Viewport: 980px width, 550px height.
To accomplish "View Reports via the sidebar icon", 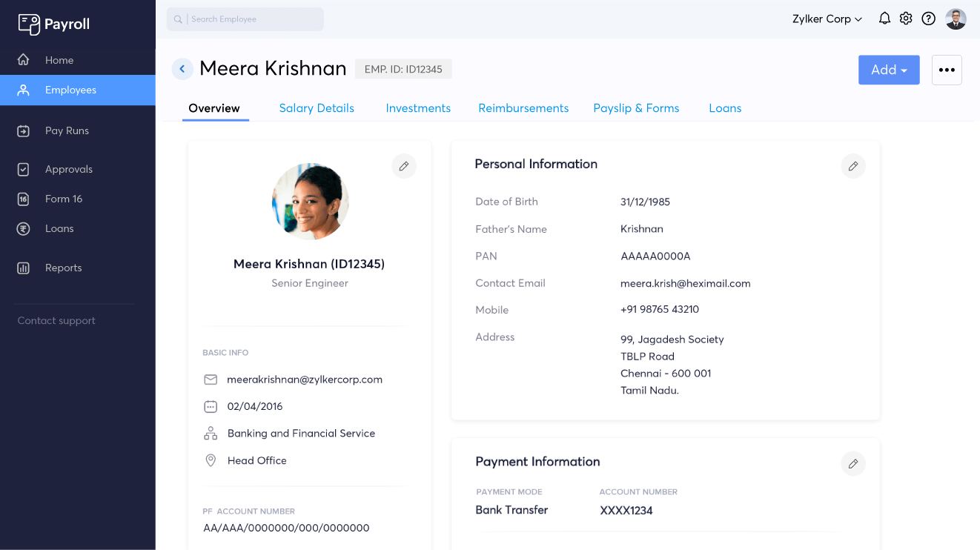I will point(24,268).
